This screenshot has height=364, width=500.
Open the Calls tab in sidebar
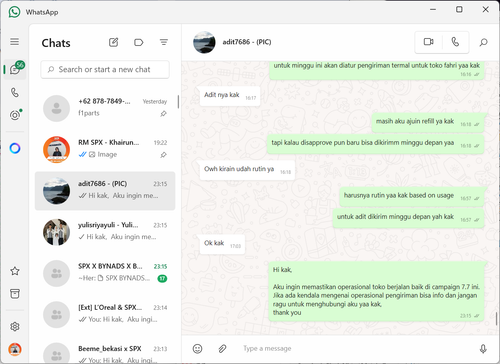pyautogui.click(x=15, y=92)
